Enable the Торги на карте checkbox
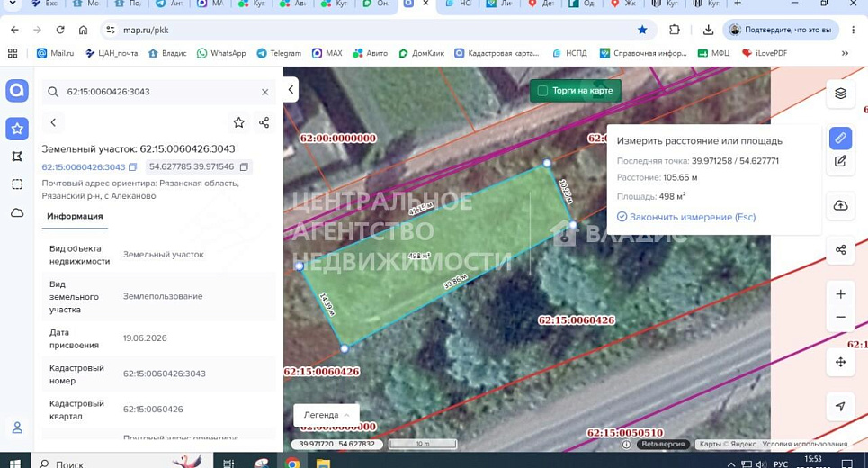 (542, 91)
